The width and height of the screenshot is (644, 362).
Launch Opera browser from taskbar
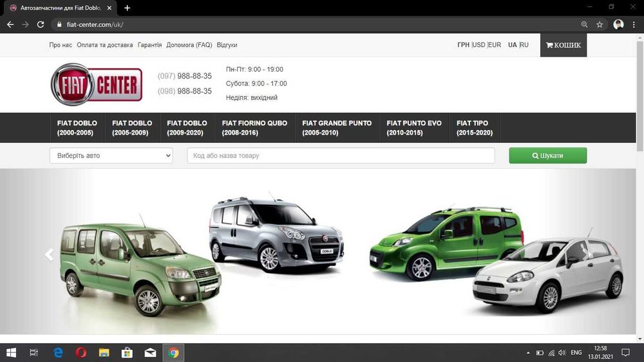click(x=81, y=352)
